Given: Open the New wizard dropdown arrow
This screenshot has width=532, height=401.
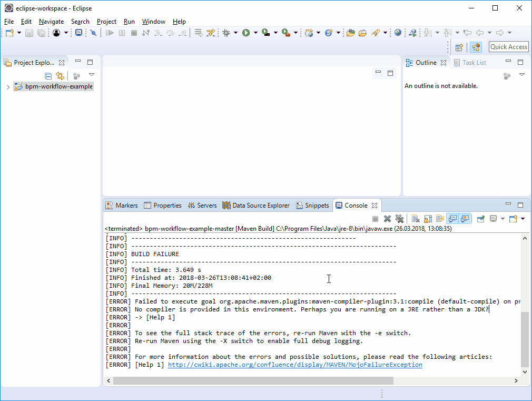Looking at the screenshot, I should (x=19, y=33).
